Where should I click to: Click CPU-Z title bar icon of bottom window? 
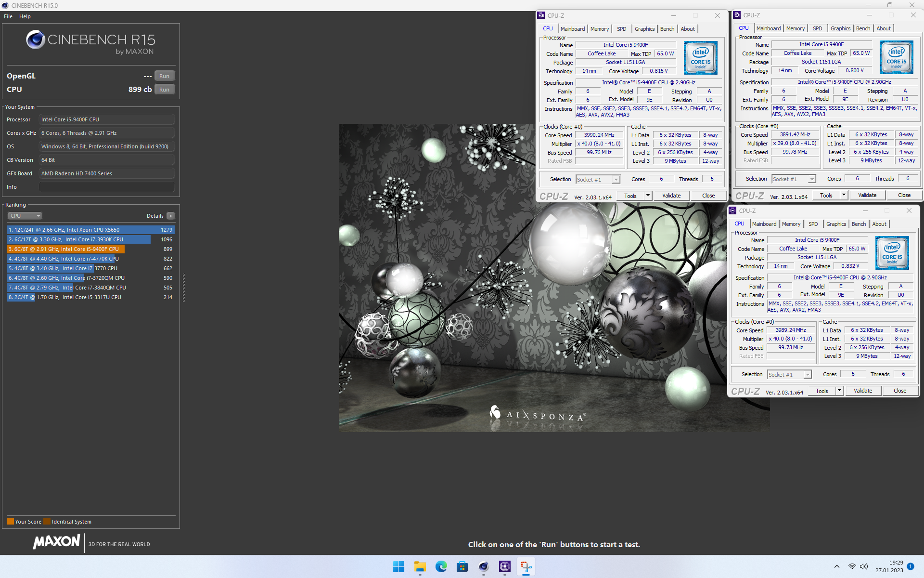pos(732,210)
